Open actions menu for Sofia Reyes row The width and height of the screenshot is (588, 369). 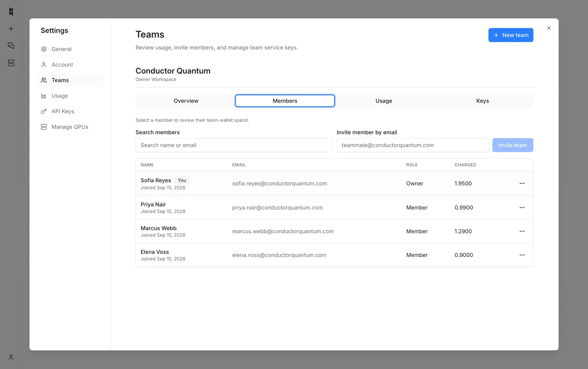(522, 183)
